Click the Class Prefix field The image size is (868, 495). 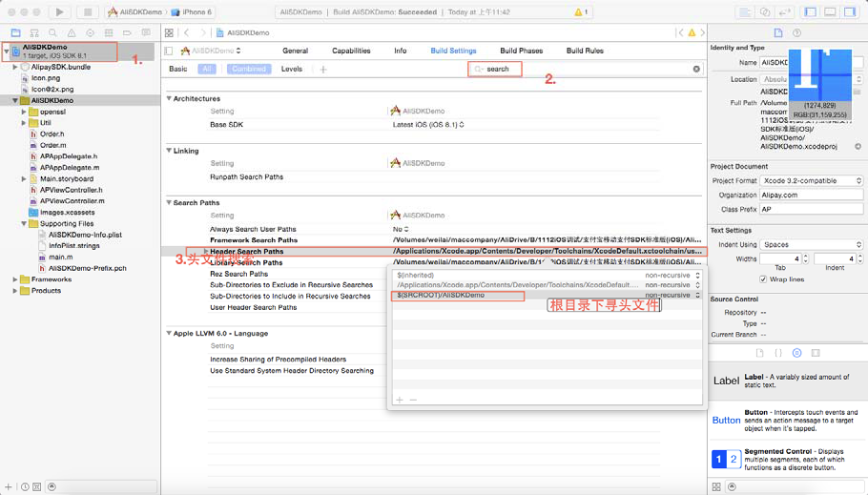coord(812,209)
